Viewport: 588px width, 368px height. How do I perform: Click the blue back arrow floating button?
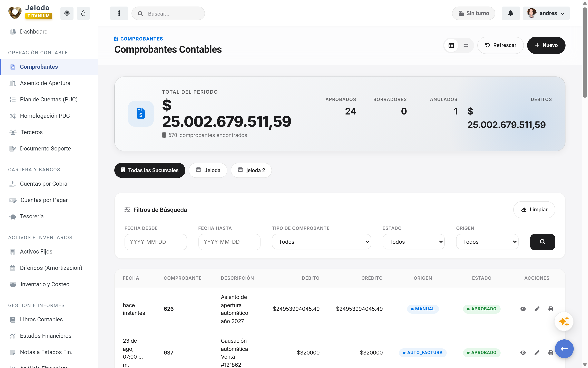tap(564, 349)
